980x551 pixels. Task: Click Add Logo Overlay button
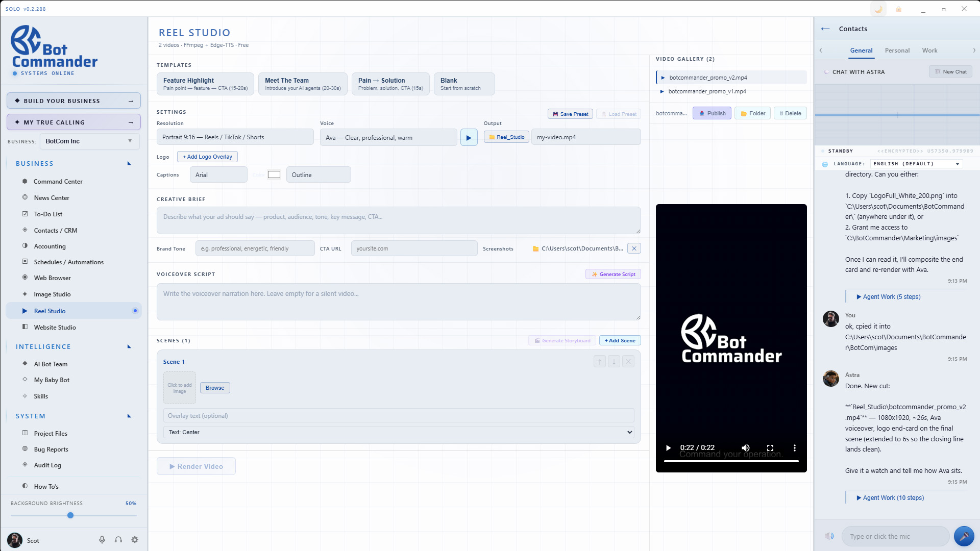tap(207, 157)
